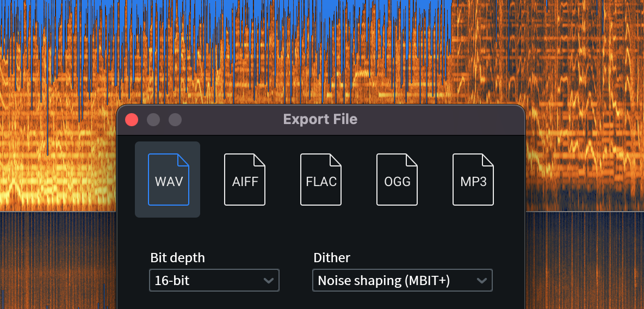Switch export format to OGG
This screenshot has width=644, height=309.
click(x=397, y=180)
